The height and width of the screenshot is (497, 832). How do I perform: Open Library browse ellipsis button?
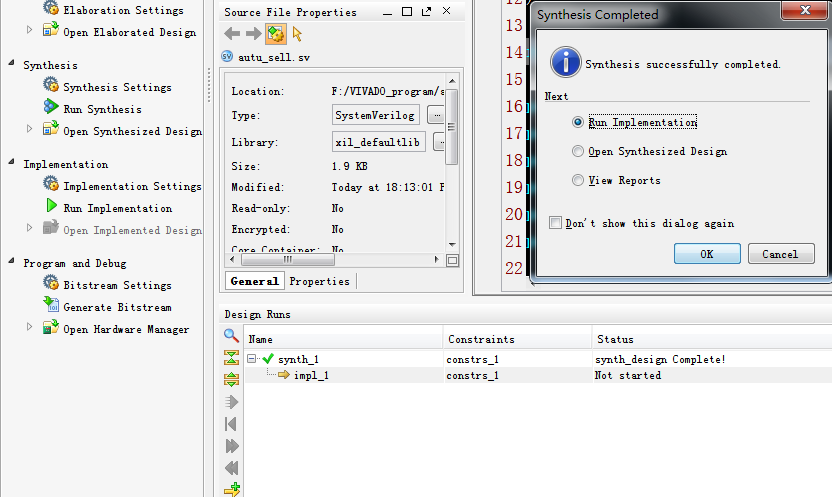tap(440, 142)
